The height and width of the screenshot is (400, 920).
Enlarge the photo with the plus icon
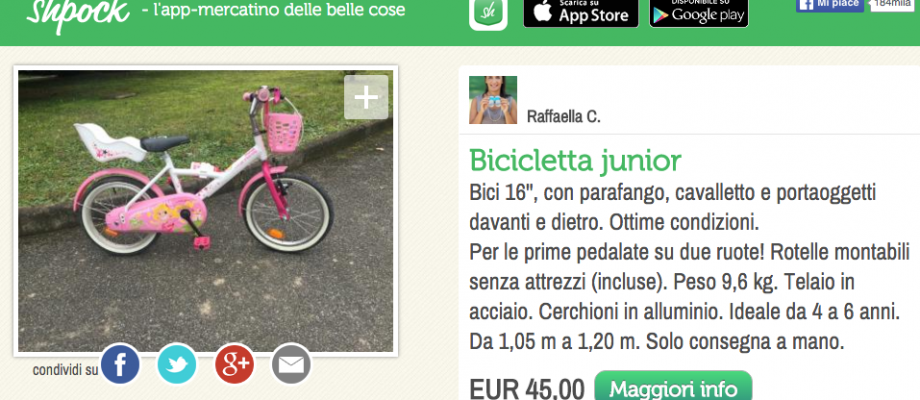tap(366, 97)
